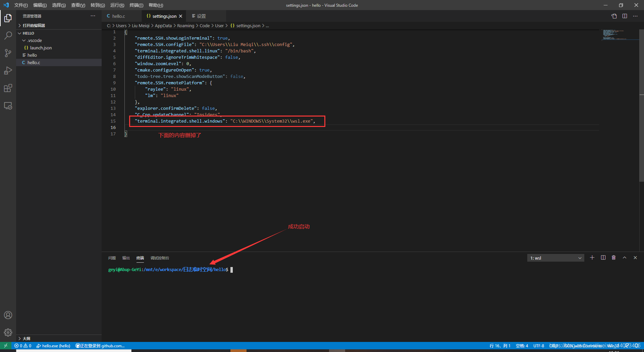Maximize the panel with the chevron toggle
644x352 pixels.
coord(625,258)
